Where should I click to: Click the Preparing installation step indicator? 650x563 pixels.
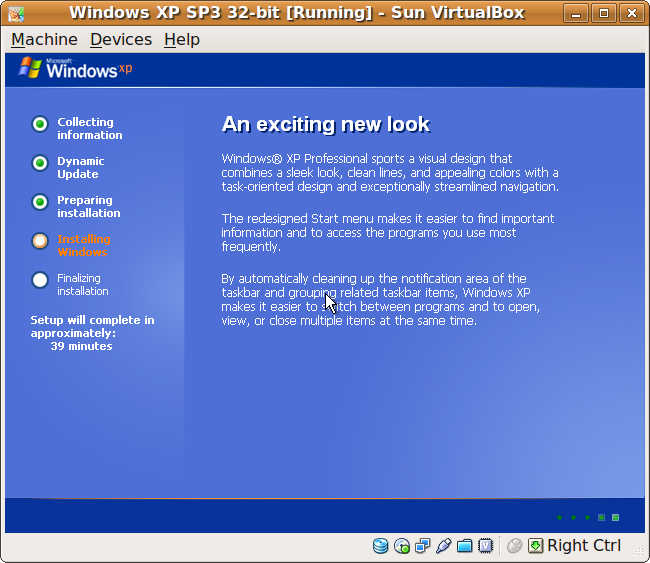[x=40, y=202]
